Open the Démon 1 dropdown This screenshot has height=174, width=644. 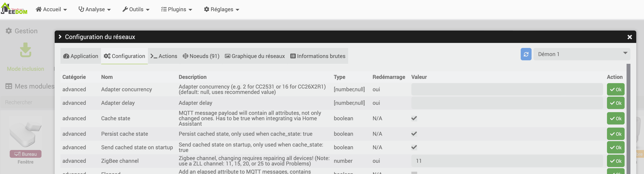click(582, 54)
